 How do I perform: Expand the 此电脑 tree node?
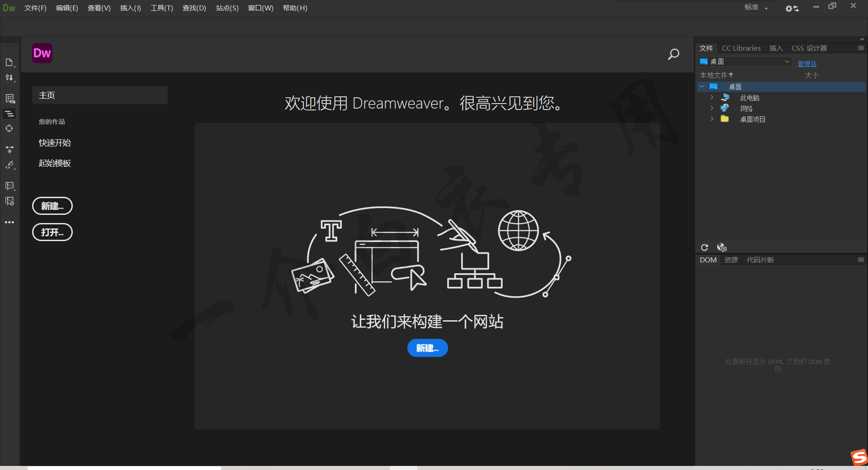click(x=712, y=97)
